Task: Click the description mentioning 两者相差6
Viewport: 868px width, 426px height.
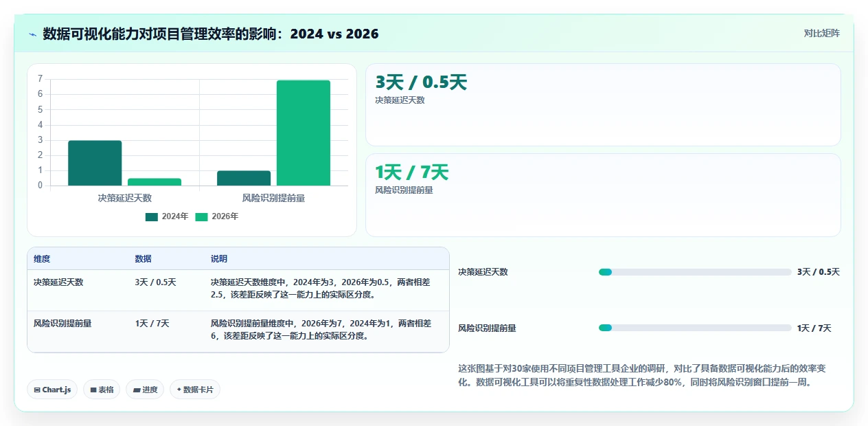Action: point(321,330)
